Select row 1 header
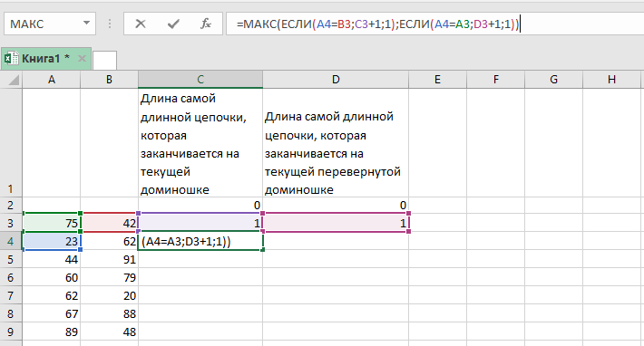The height and width of the screenshot is (346, 644). (x=11, y=143)
